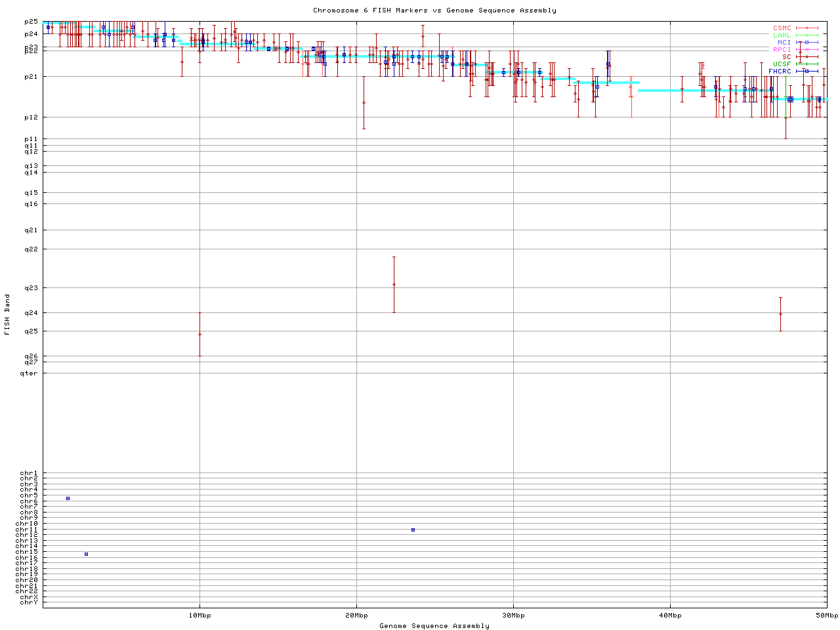Click the outlier data point near band q24
Viewport: 840px width, 630px height.
pyautogui.click(x=780, y=314)
